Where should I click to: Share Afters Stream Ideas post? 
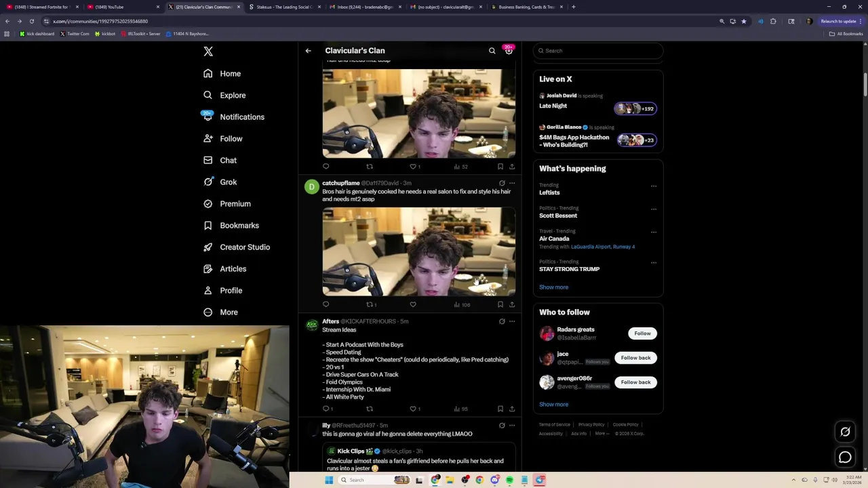[512, 409]
